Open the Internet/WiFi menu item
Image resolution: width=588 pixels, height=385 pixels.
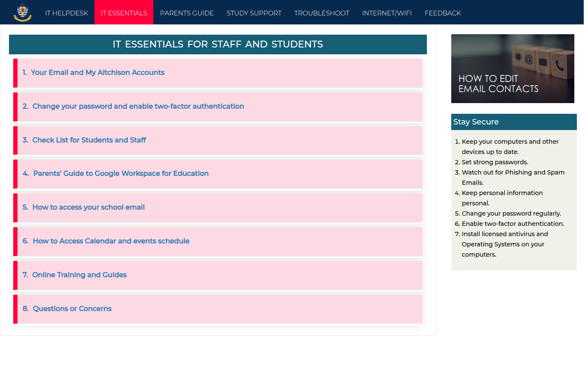387,13
